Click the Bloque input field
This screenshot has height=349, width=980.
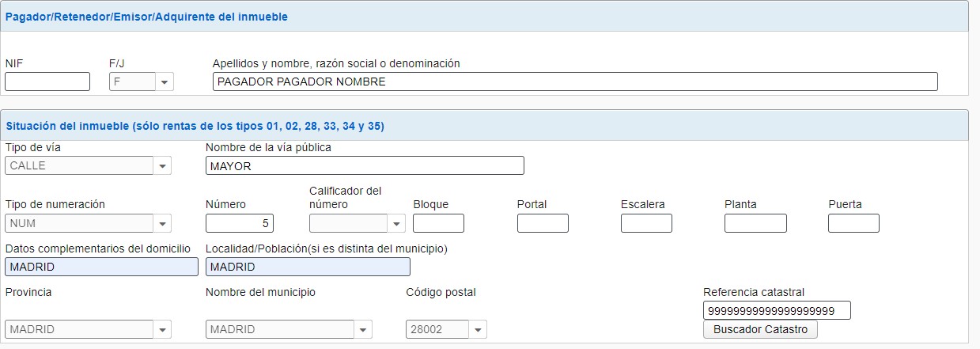click(438, 223)
